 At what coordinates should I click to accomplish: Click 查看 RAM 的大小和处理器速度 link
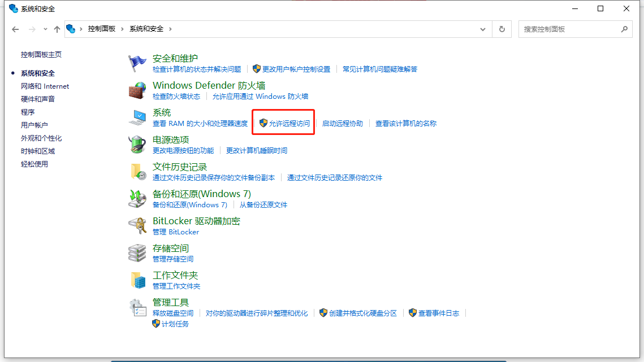[x=200, y=124]
